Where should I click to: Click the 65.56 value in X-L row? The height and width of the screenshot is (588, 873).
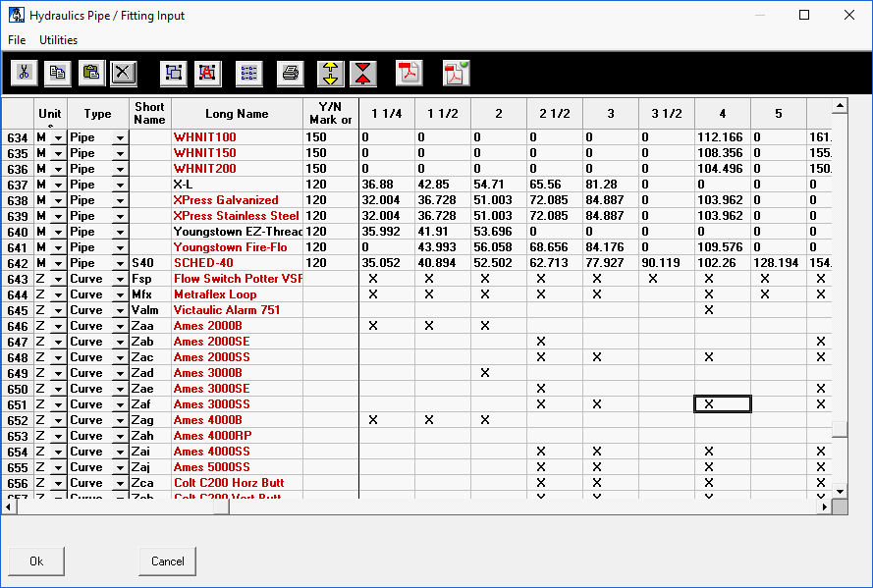point(555,185)
